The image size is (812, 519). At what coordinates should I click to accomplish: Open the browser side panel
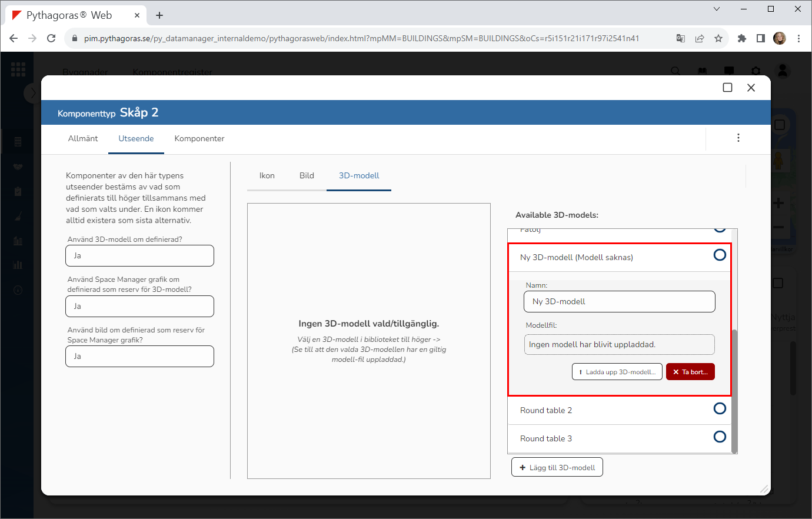coord(760,38)
